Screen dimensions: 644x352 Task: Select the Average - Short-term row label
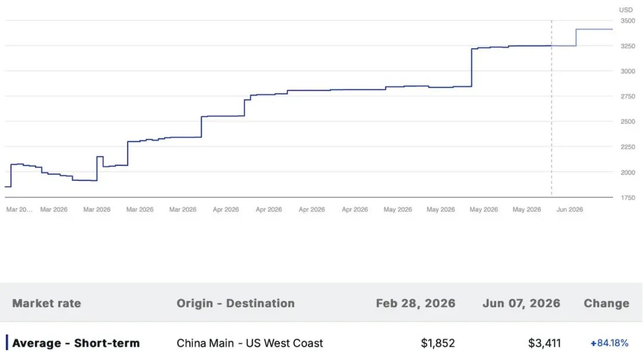point(76,342)
